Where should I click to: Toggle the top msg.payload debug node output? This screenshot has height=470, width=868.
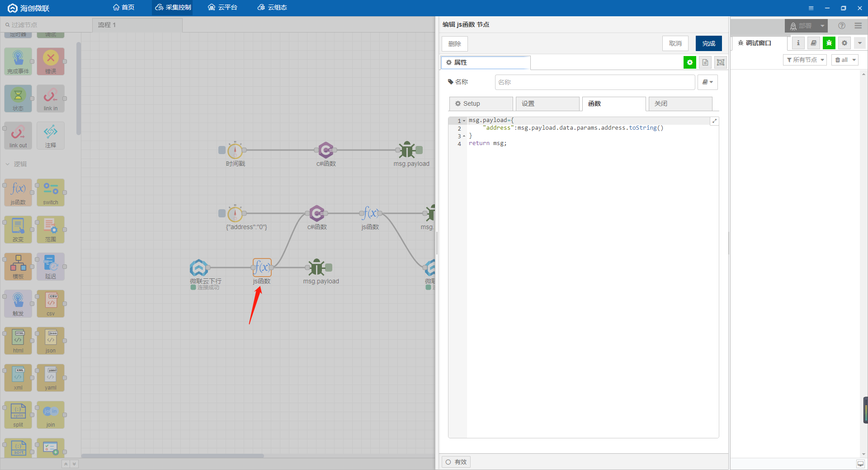pos(420,150)
